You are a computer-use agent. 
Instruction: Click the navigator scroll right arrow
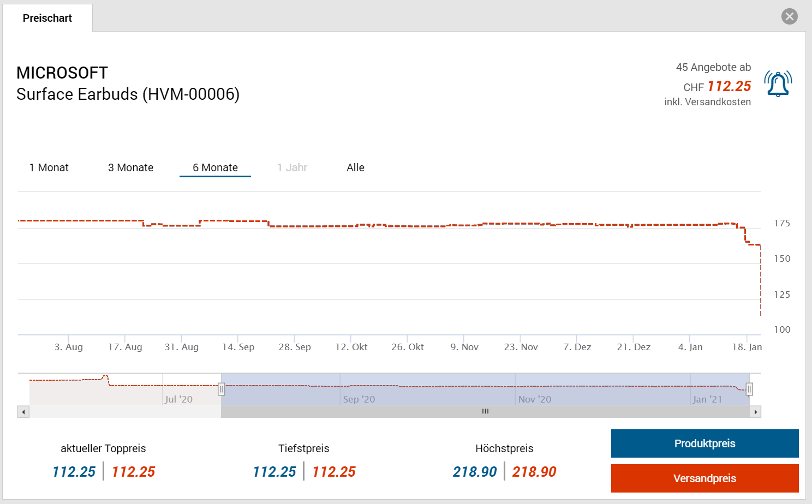pos(755,412)
